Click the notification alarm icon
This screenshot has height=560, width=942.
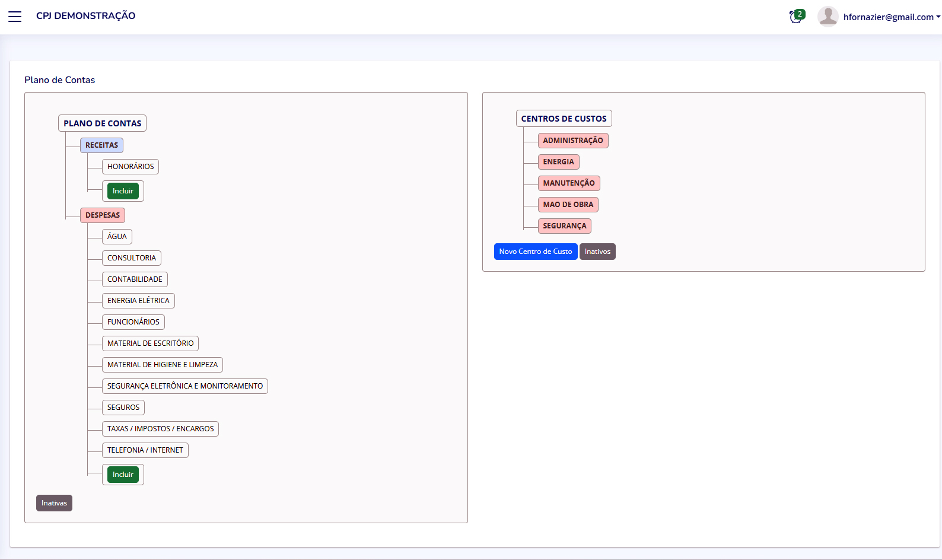point(795,17)
